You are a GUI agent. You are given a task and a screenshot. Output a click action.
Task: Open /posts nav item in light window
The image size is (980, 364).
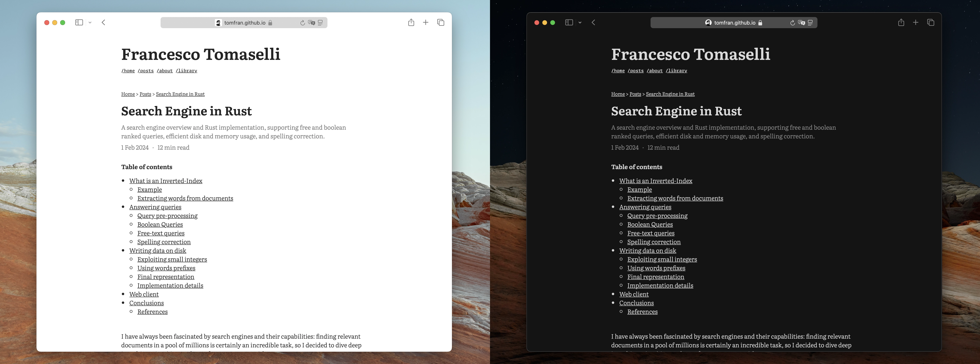click(x=146, y=71)
